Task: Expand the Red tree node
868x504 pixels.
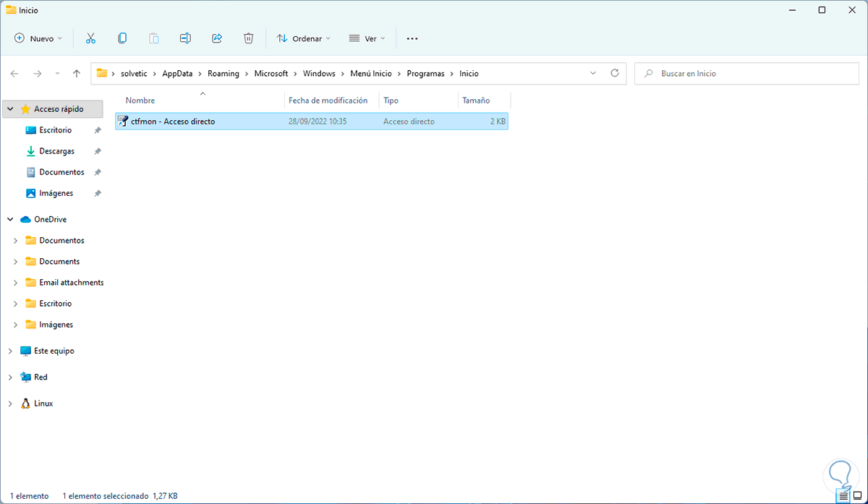Action: point(10,377)
